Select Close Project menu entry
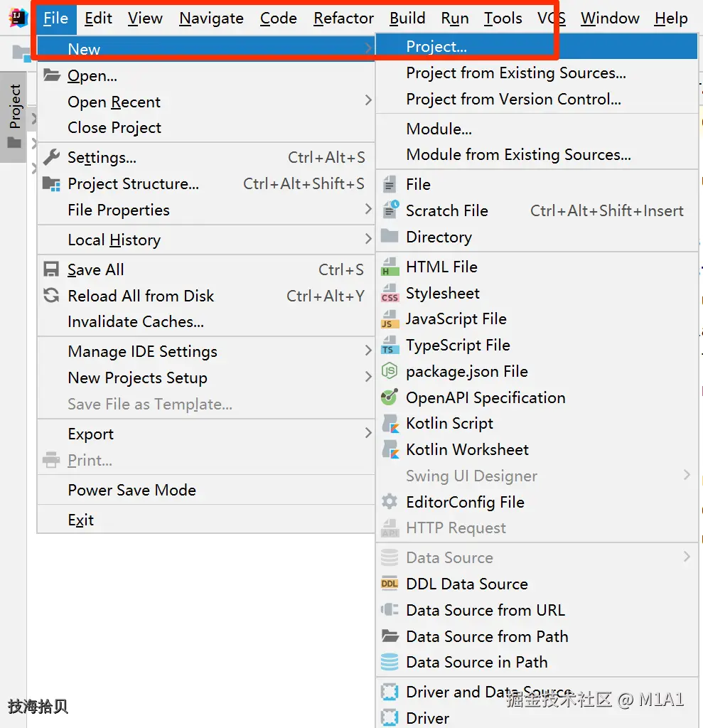703x728 pixels. (x=205, y=127)
